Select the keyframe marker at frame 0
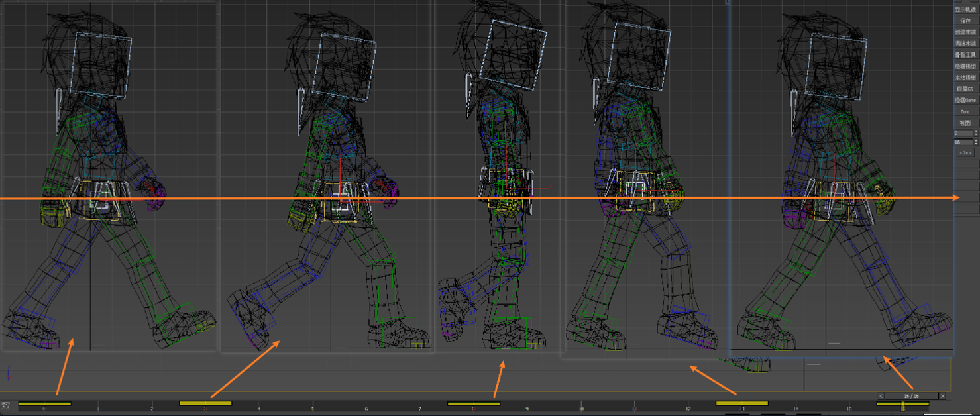This screenshot has height=416, width=980. 44,404
